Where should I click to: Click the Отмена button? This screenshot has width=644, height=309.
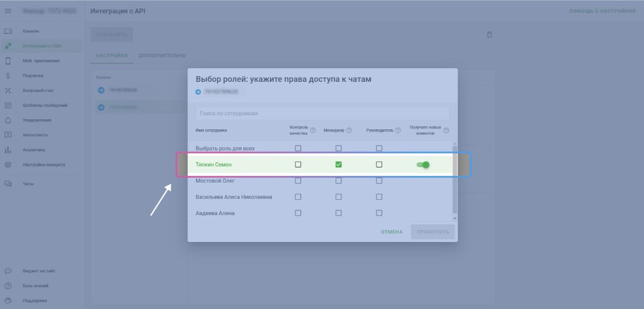tap(392, 232)
